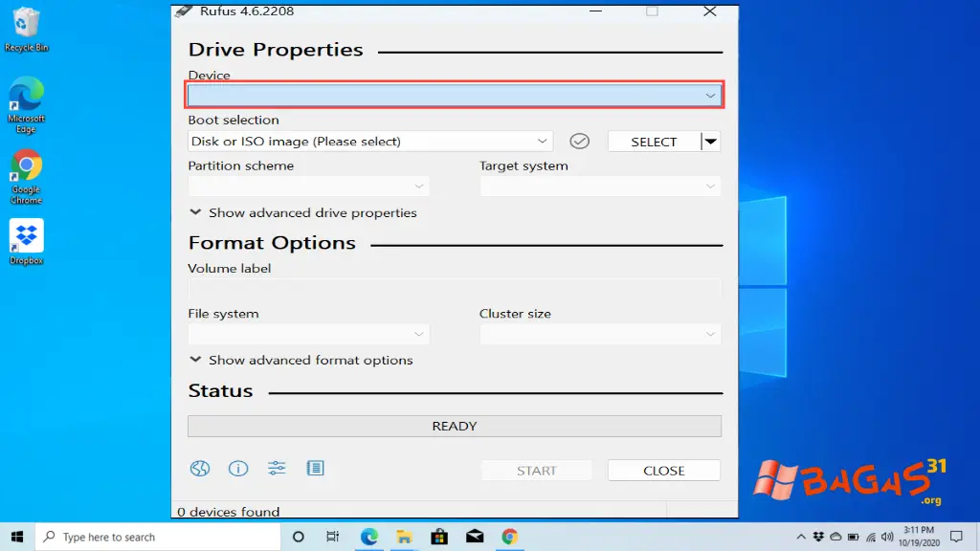Show the Rufus log icon
The width and height of the screenshot is (980, 551).
coord(315,468)
